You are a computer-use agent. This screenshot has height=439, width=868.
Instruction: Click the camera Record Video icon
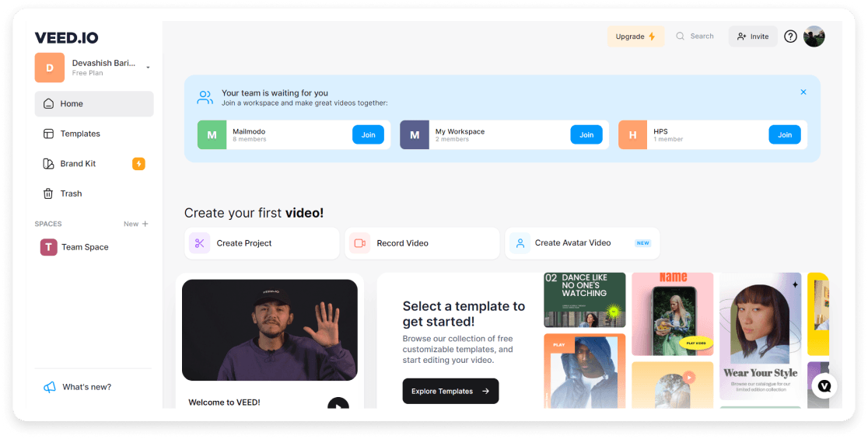pos(360,243)
